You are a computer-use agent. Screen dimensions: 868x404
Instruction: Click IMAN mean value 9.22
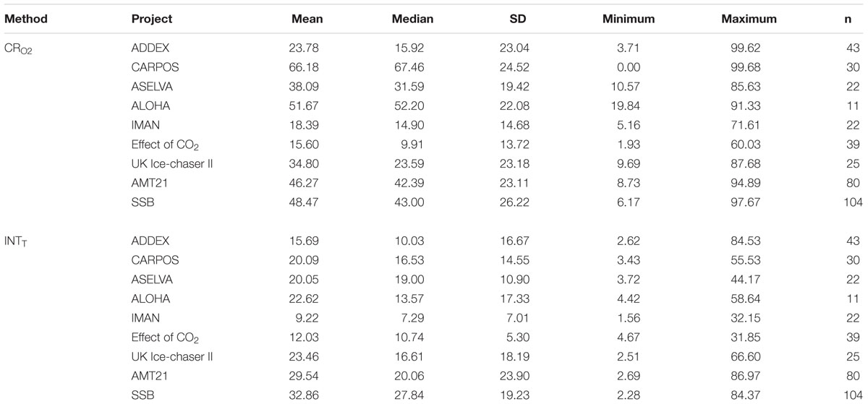[311, 318]
